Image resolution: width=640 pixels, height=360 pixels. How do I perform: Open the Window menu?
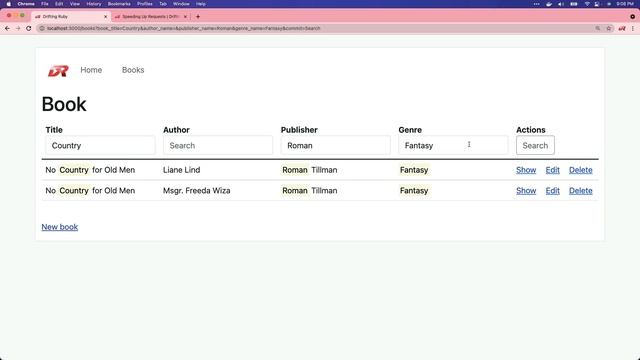(x=181, y=4)
